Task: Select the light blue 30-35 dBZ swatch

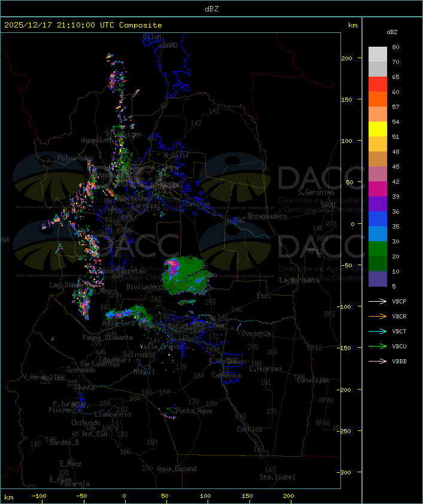Action: click(378, 234)
